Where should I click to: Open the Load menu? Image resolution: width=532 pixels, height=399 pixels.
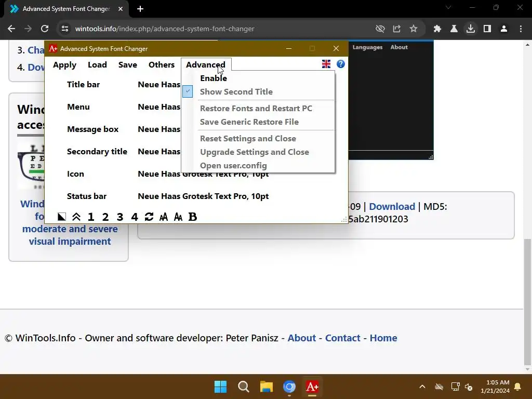[x=97, y=65]
